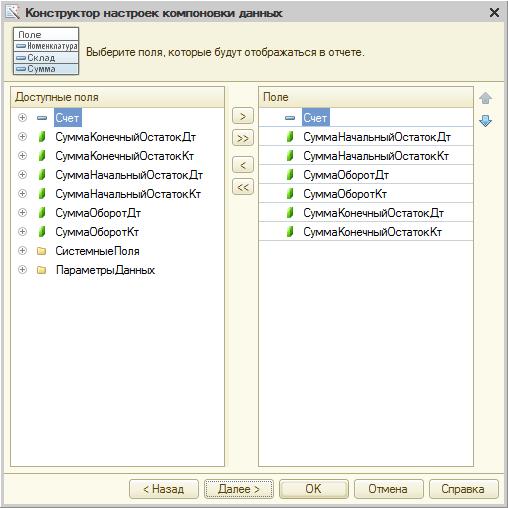Confirm settings with OK button
Image resolution: width=508 pixels, height=508 pixels.
(x=314, y=489)
